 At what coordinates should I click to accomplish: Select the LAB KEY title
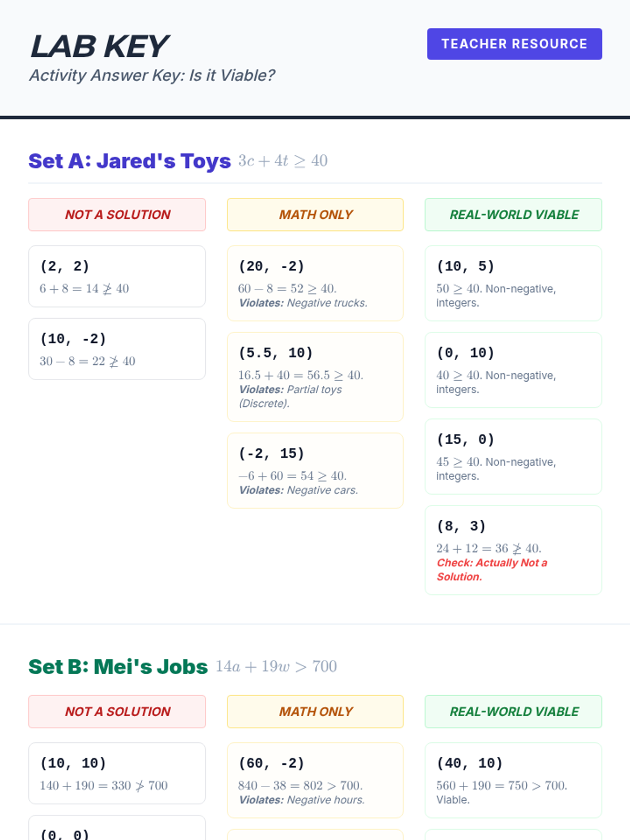99,46
